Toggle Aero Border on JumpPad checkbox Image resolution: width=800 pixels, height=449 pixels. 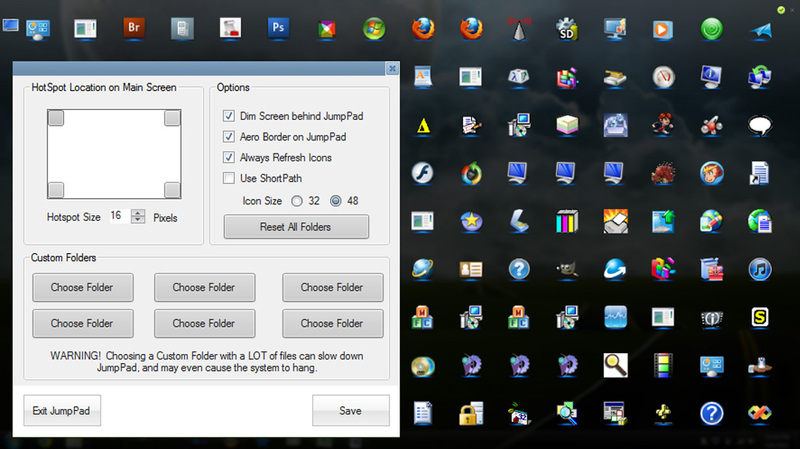229,137
